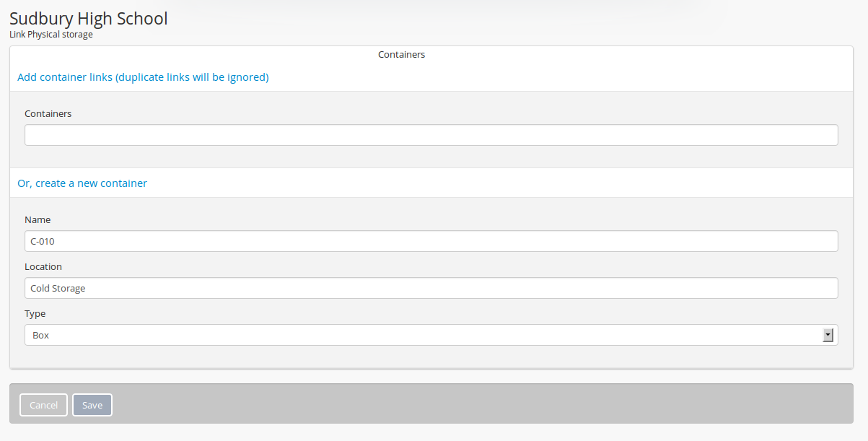Click the centered Containers panel title
868x441 pixels.
coord(401,54)
